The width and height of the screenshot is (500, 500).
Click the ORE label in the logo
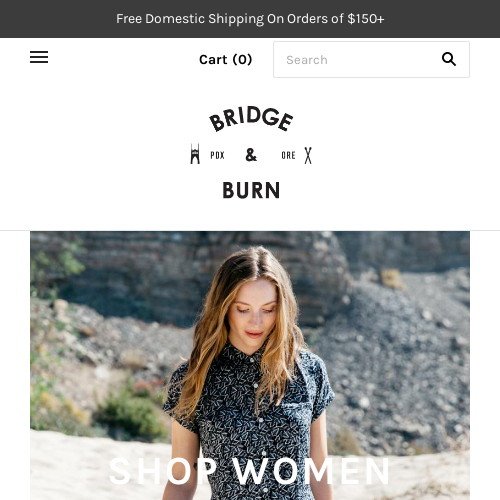coord(288,155)
